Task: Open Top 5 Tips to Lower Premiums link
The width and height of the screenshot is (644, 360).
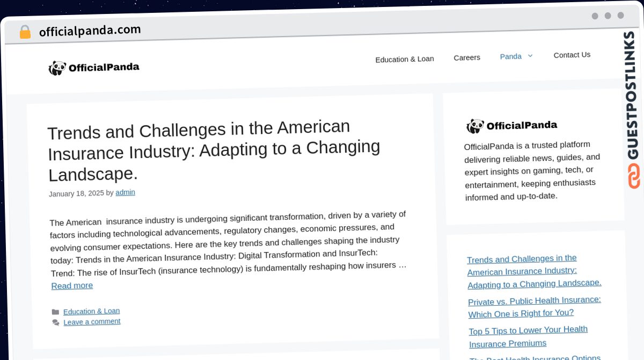Action: pos(528,336)
